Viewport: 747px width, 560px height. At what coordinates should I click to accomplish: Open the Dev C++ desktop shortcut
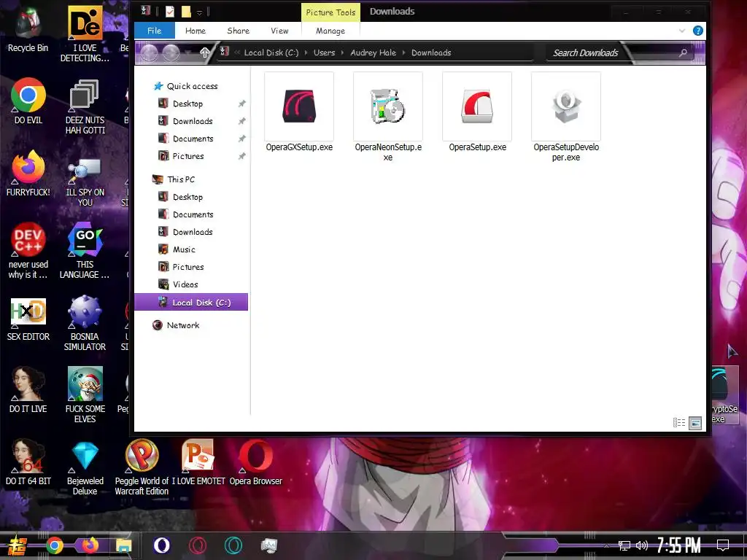click(28, 251)
